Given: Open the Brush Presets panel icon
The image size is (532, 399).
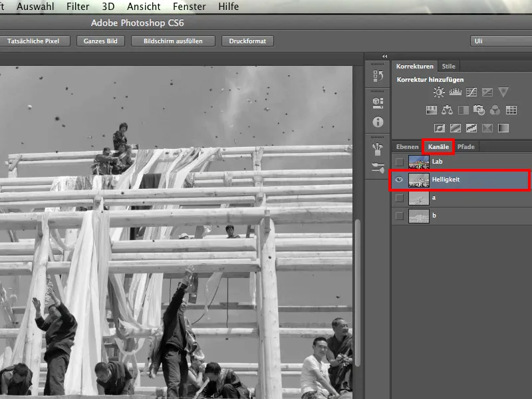Looking at the screenshot, I should (x=378, y=168).
